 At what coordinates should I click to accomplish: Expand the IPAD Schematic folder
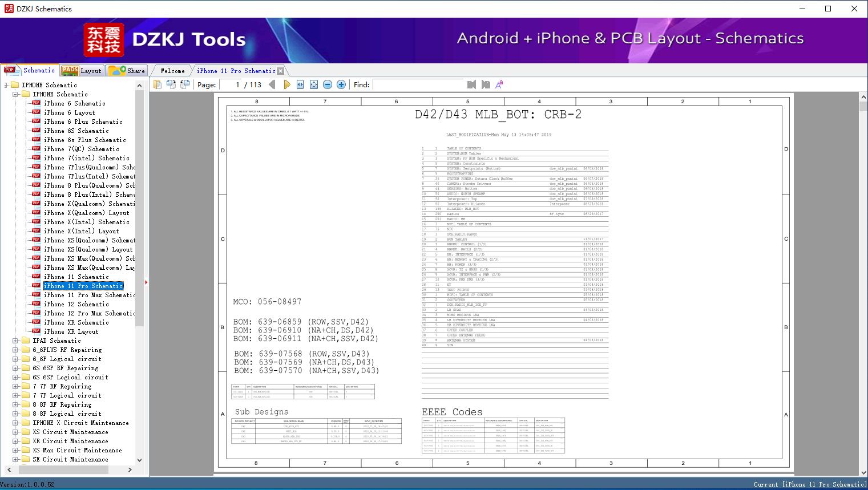pyautogui.click(x=15, y=341)
